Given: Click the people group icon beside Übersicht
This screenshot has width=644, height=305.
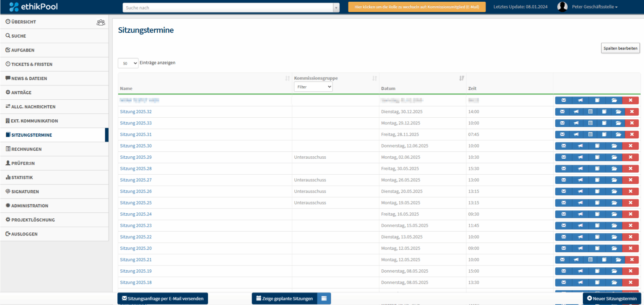Looking at the screenshot, I should [x=101, y=22].
